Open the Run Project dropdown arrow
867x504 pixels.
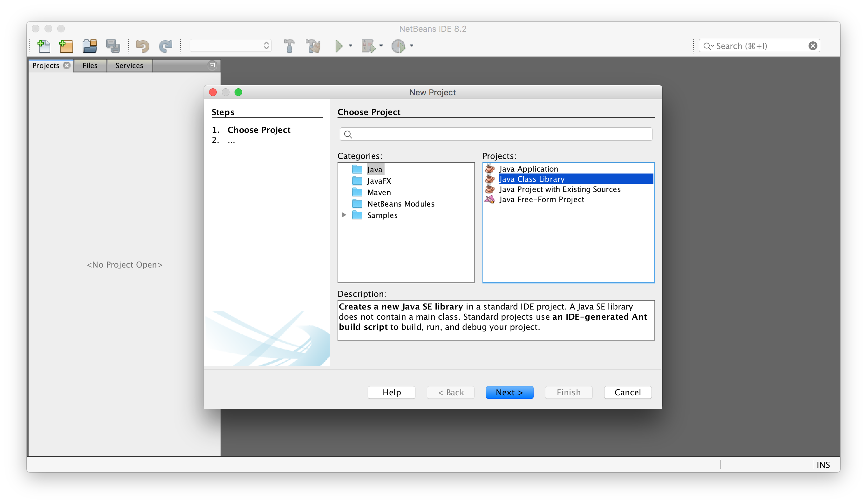click(x=351, y=46)
